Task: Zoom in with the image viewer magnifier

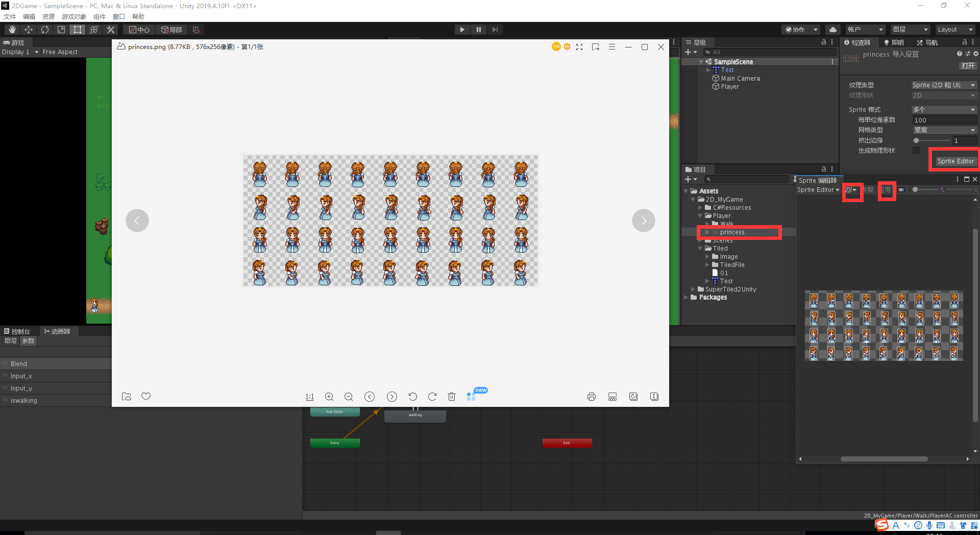Action: (x=329, y=397)
